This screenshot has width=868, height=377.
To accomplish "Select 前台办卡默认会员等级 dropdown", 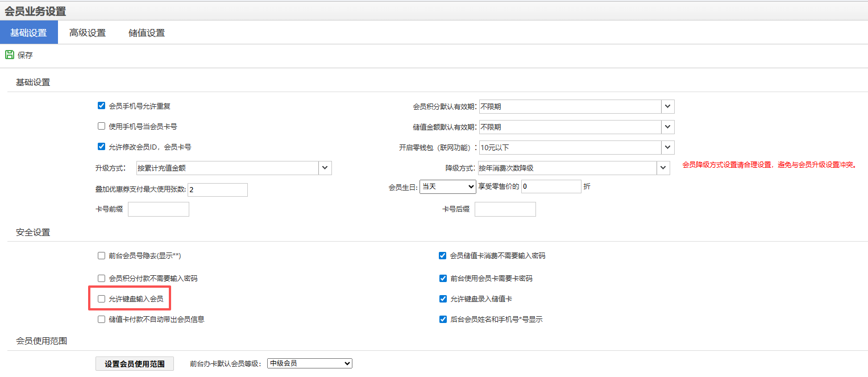I will click(309, 363).
